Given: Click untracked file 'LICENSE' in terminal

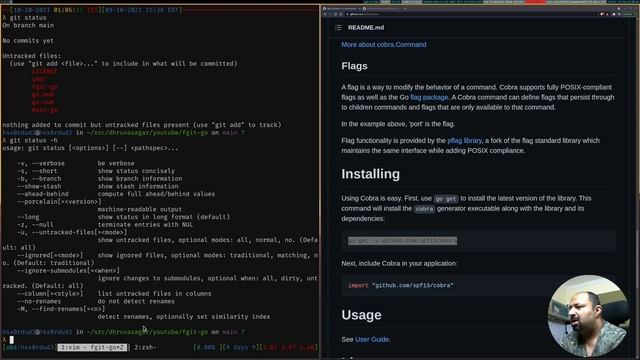Looking at the screenshot, I should tap(45, 71).
